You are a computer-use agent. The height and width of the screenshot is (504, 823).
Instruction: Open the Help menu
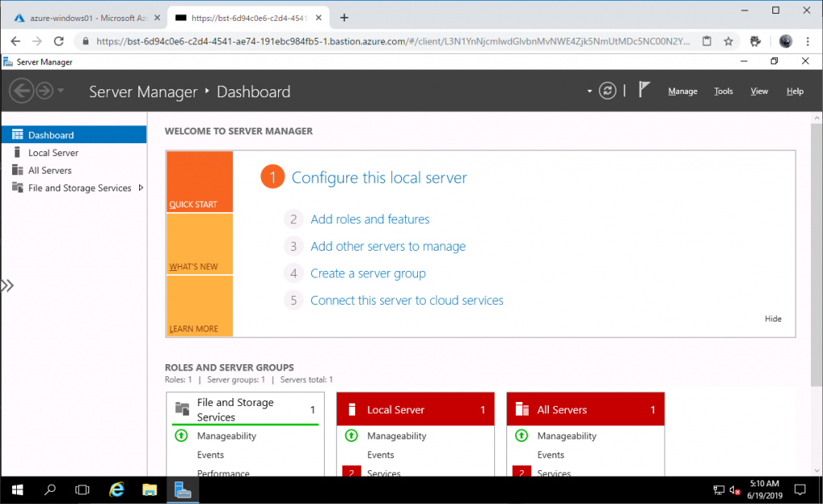pyautogui.click(x=795, y=92)
